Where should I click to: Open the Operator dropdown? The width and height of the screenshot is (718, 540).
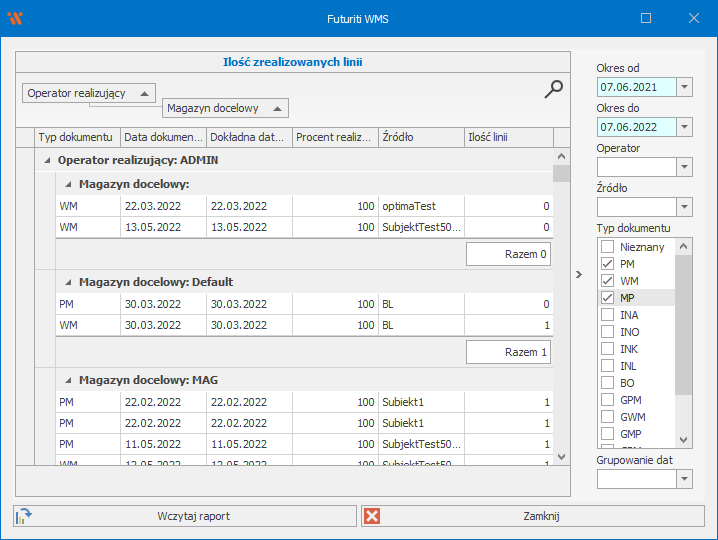(684, 167)
